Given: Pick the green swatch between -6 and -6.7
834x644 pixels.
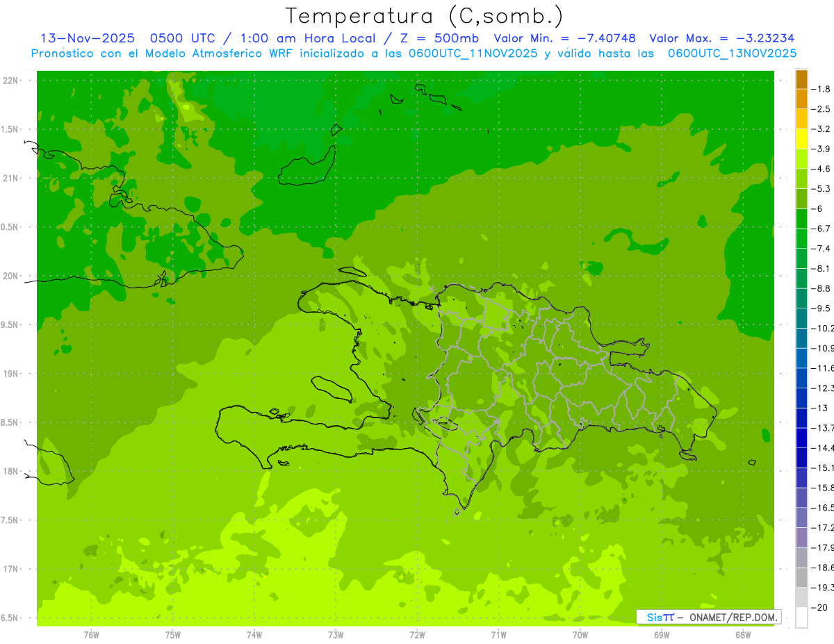Looking at the screenshot, I should (801, 219).
